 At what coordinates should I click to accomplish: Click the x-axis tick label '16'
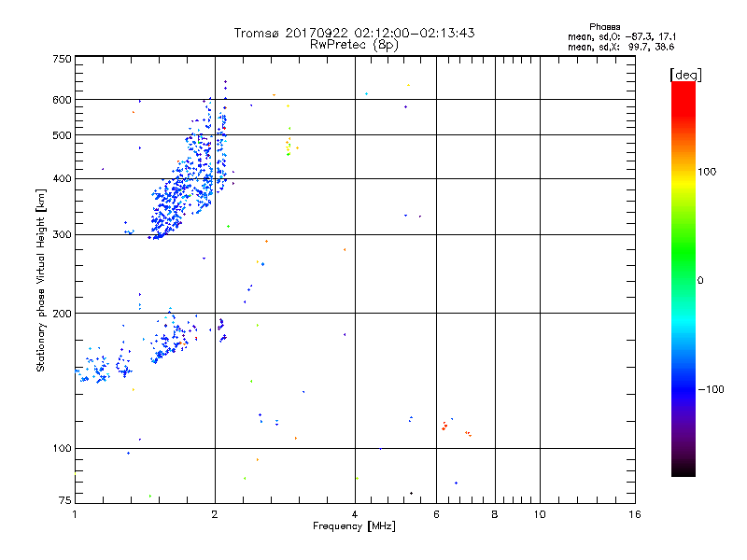[x=635, y=514]
